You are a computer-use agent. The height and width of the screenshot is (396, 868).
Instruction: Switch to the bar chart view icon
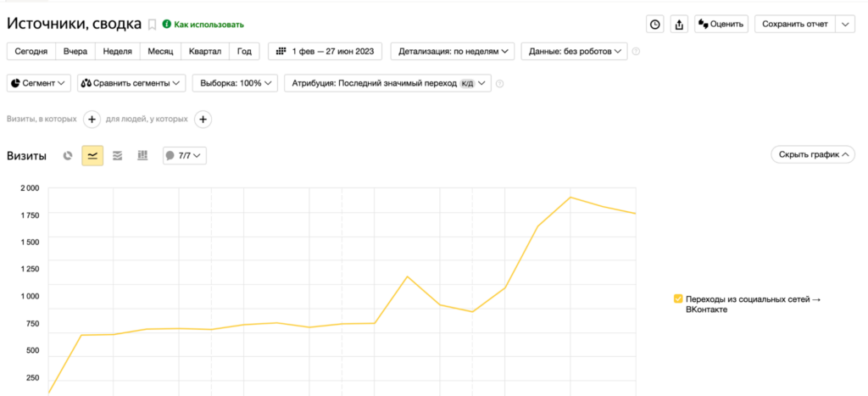coord(142,155)
